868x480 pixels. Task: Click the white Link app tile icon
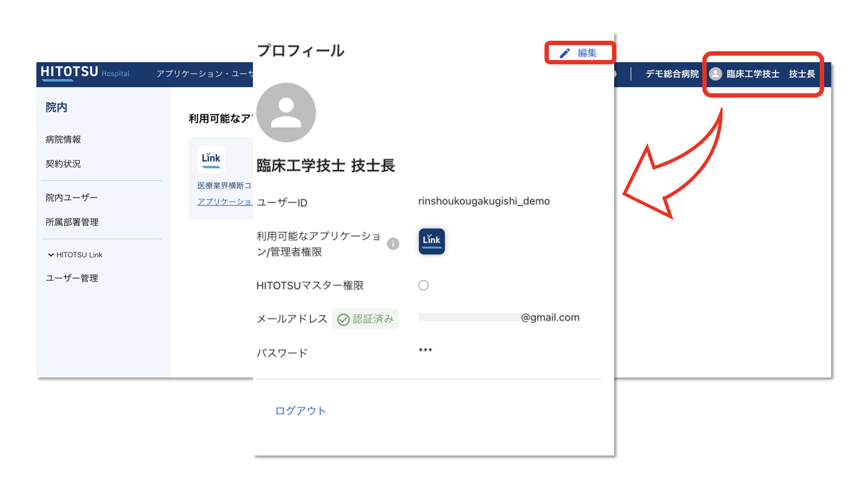point(211,159)
